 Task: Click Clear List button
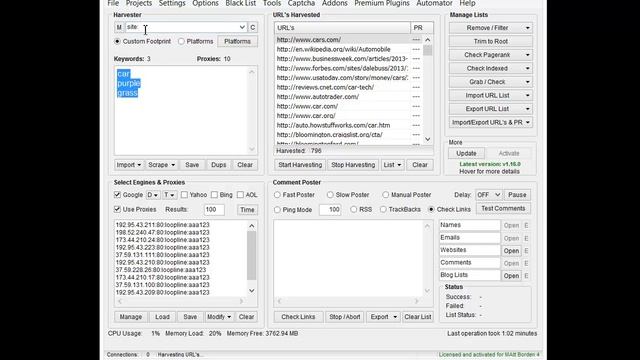click(x=418, y=317)
